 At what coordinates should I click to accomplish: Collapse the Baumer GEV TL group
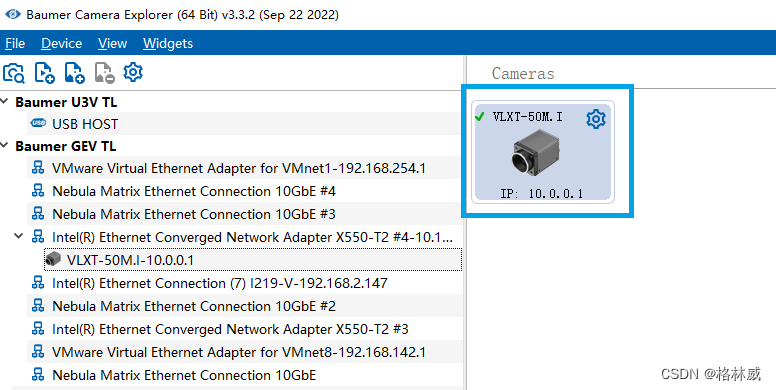4,146
